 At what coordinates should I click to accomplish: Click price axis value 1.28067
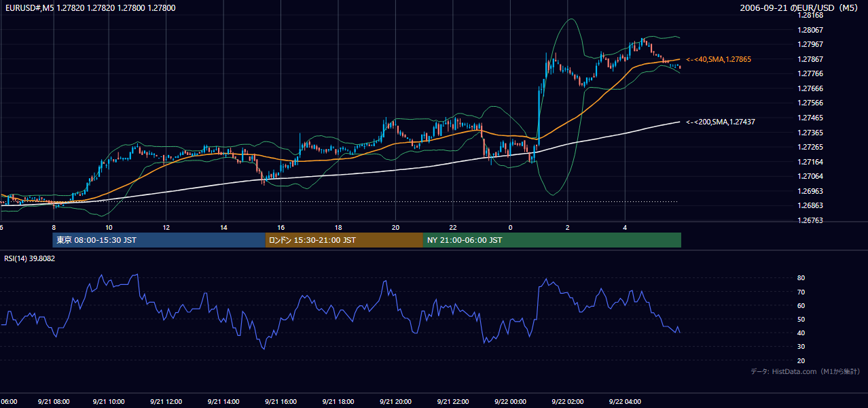(811, 30)
